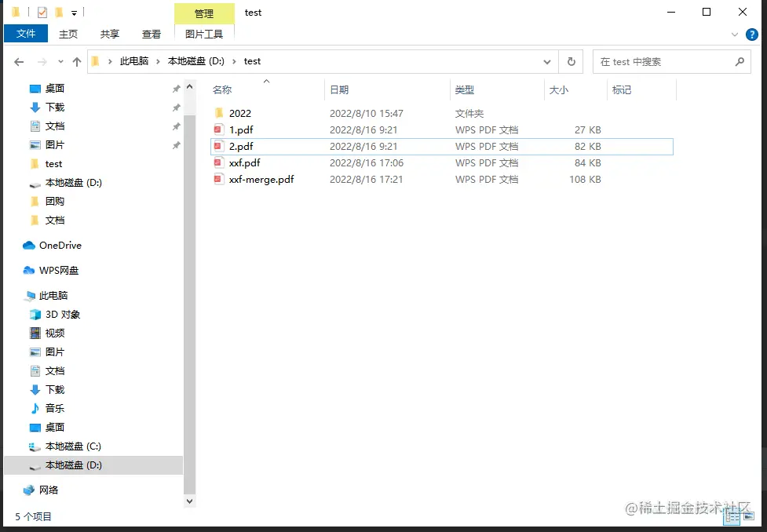This screenshot has height=532, width=767.
Task: Switch to details view layout icon
Action: click(732, 517)
